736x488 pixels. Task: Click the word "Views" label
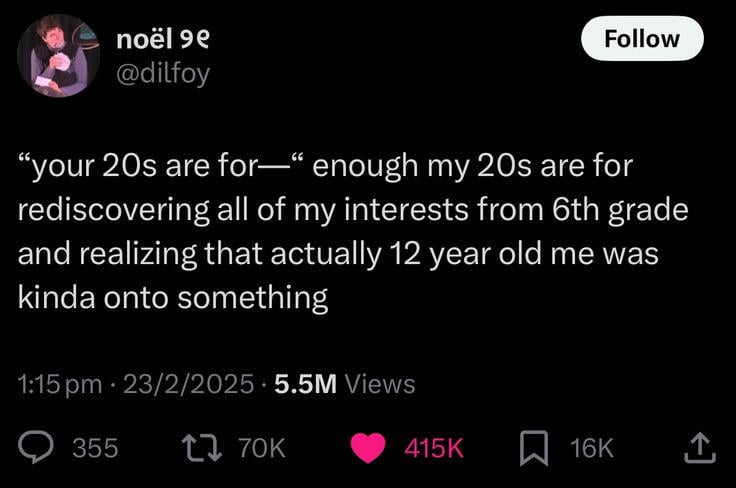pyautogui.click(x=380, y=384)
